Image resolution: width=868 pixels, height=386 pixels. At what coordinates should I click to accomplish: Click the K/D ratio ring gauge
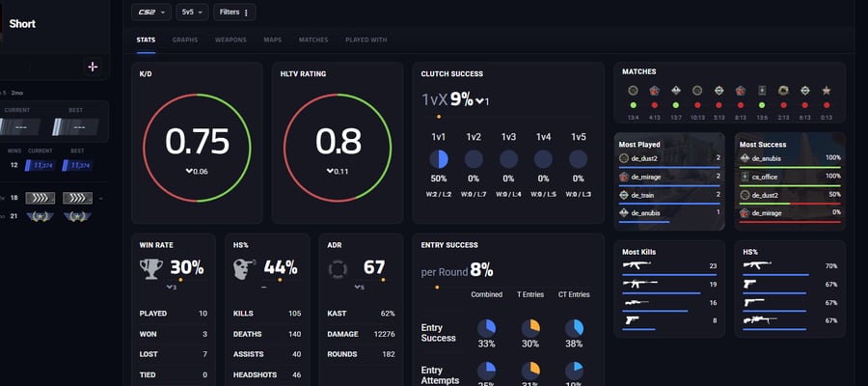point(197,148)
